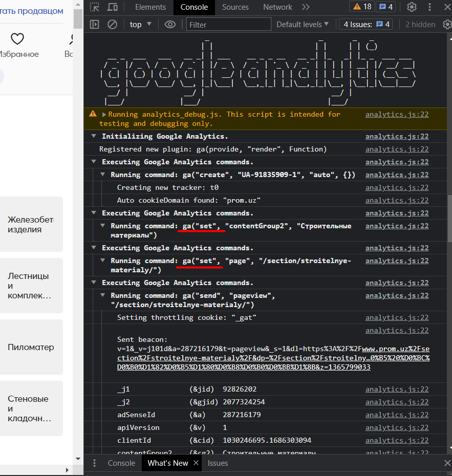The width and height of the screenshot is (452, 476).
Task: Toggle the live expression eye icon
Action: (x=170, y=24)
